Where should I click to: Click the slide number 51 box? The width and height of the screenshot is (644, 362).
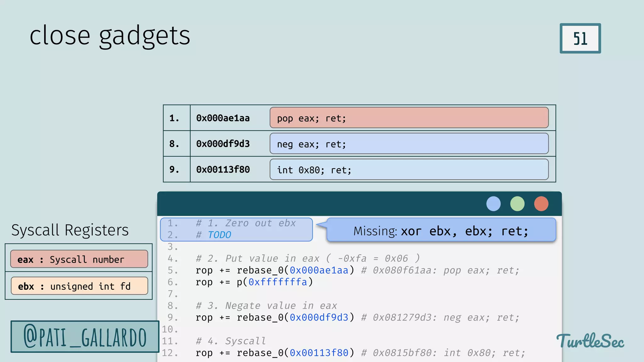(x=580, y=38)
